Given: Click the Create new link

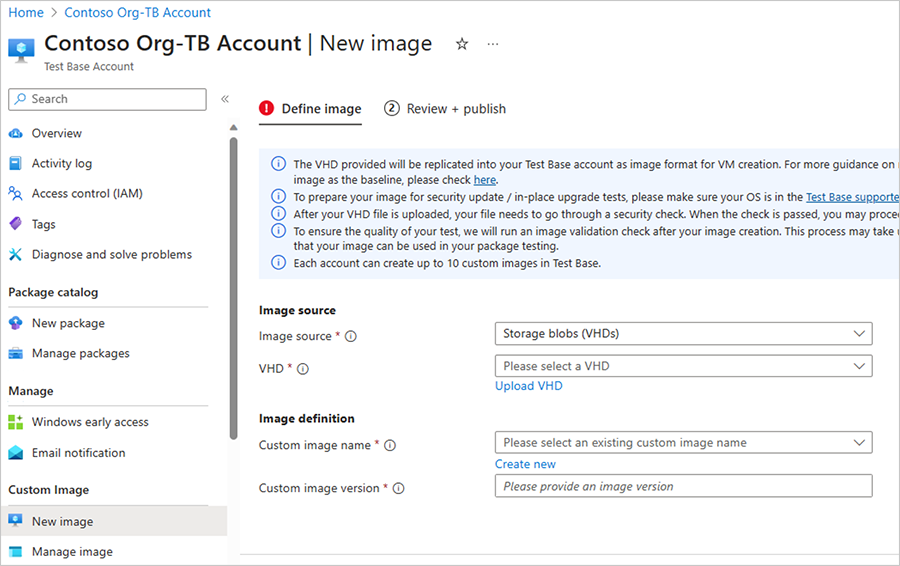Looking at the screenshot, I should point(525,464).
